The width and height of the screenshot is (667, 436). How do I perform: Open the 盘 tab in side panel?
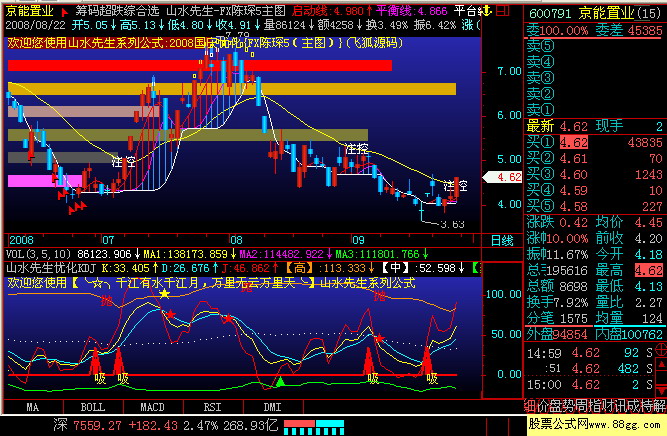pyautogui.click(x=556, y=406)
